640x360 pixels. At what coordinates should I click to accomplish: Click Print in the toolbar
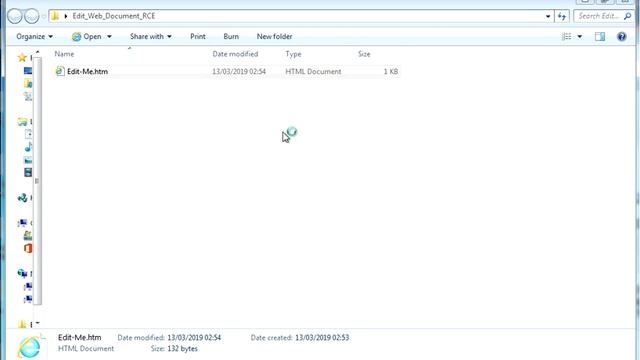coord(198,37)
